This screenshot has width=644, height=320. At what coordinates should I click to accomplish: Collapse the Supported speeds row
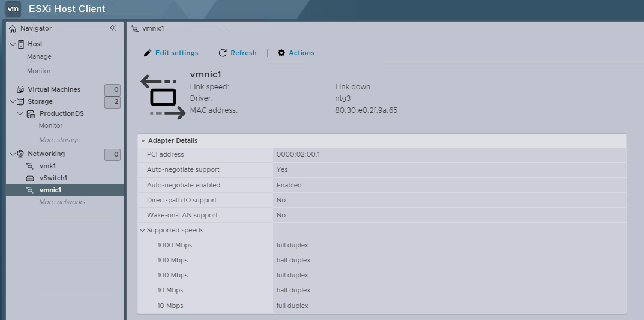142,231
